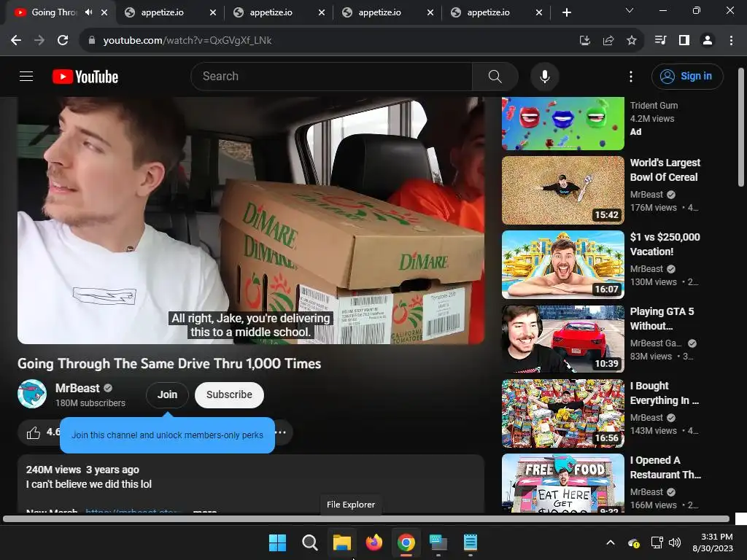Screen dimensions: 747x560
Task: Open YouTube settings three-dot menu
Action: [x=631, y=76]
